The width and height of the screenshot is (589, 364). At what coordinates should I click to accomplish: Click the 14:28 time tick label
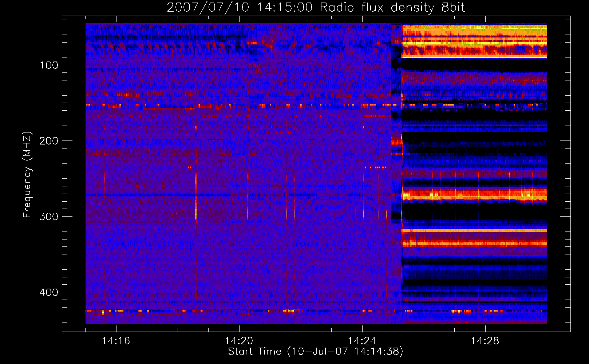pyautogui.click(x=485, y=341)
